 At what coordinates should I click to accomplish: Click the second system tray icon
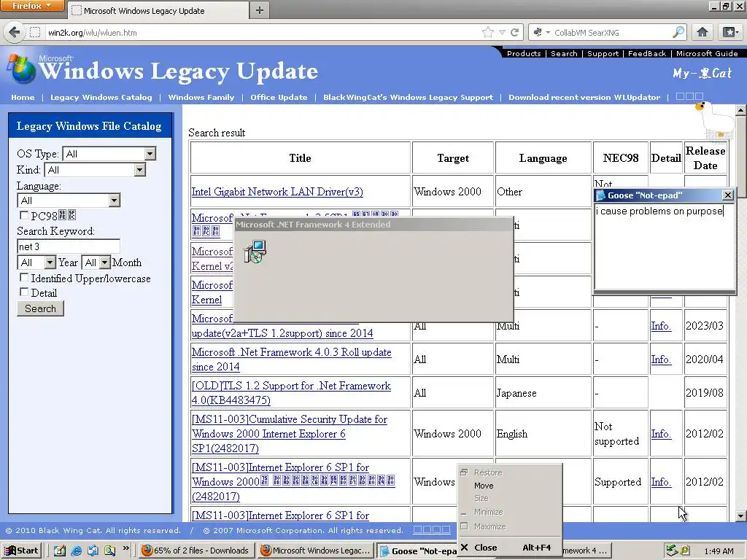click(x=684, y=551)
